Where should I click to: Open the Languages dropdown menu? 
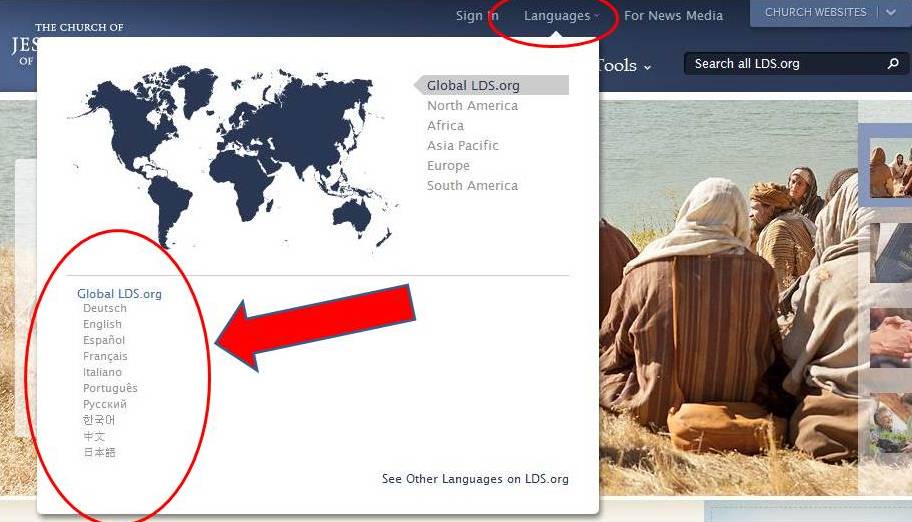pyautogui.click(x=561, y=16)
